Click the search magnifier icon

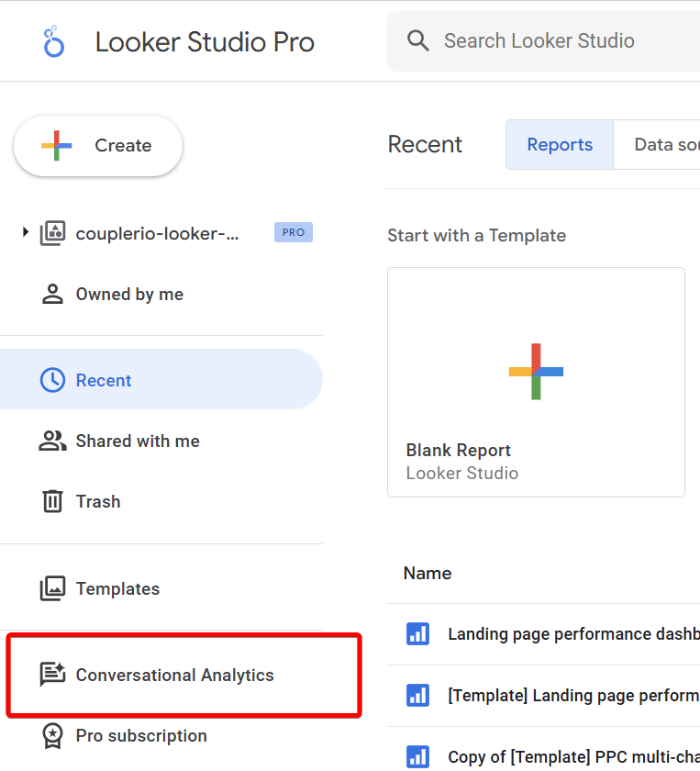[417, 40]
